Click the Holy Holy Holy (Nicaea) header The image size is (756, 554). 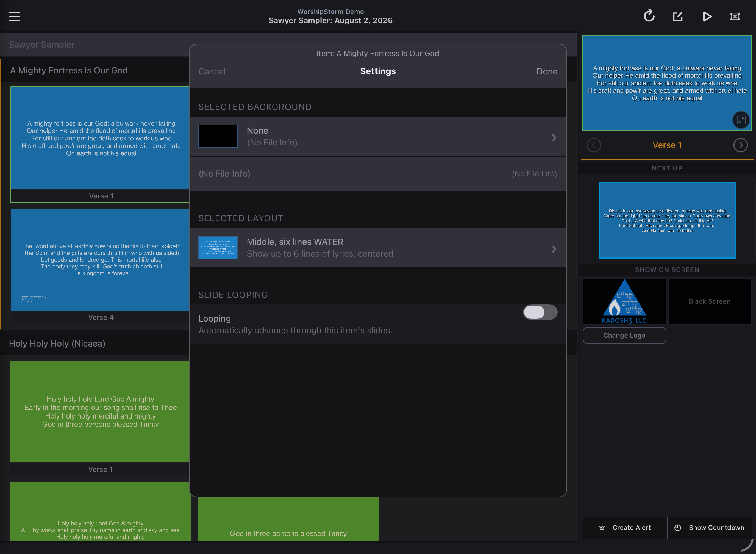[57, 344]
